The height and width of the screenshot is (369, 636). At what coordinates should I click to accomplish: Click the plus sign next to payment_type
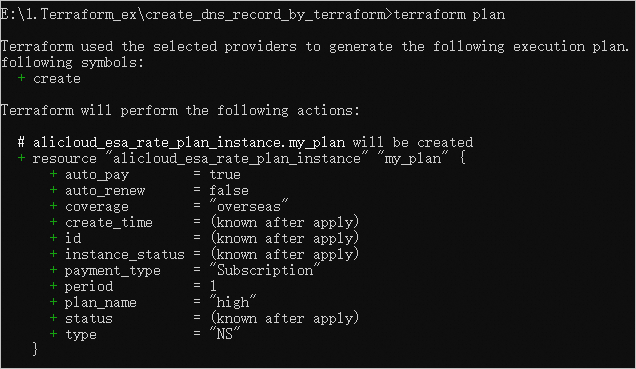(x=53, y=270)
